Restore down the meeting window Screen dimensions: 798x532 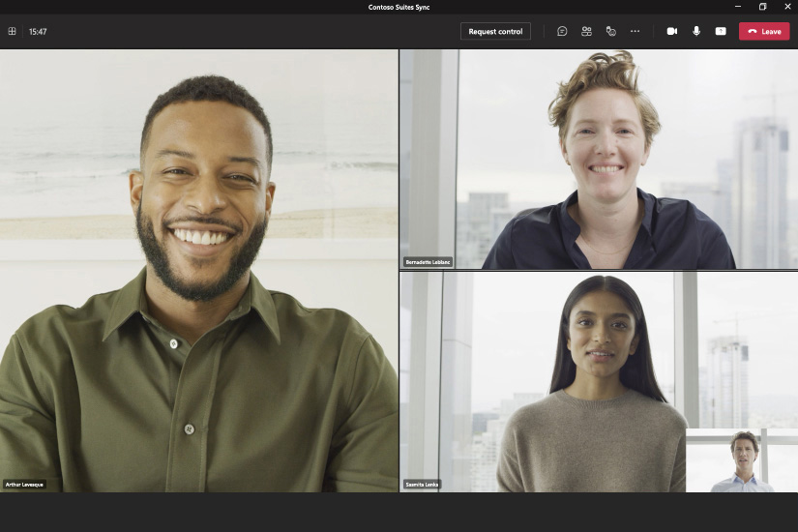click(762, 7)
